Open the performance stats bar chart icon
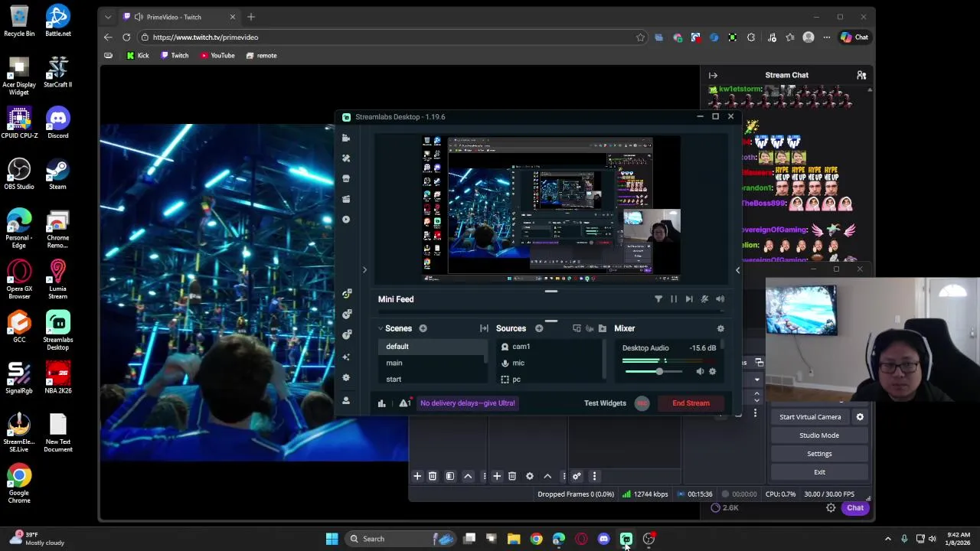The height and width of the screenshot is (551, 980). coord(381,403)
